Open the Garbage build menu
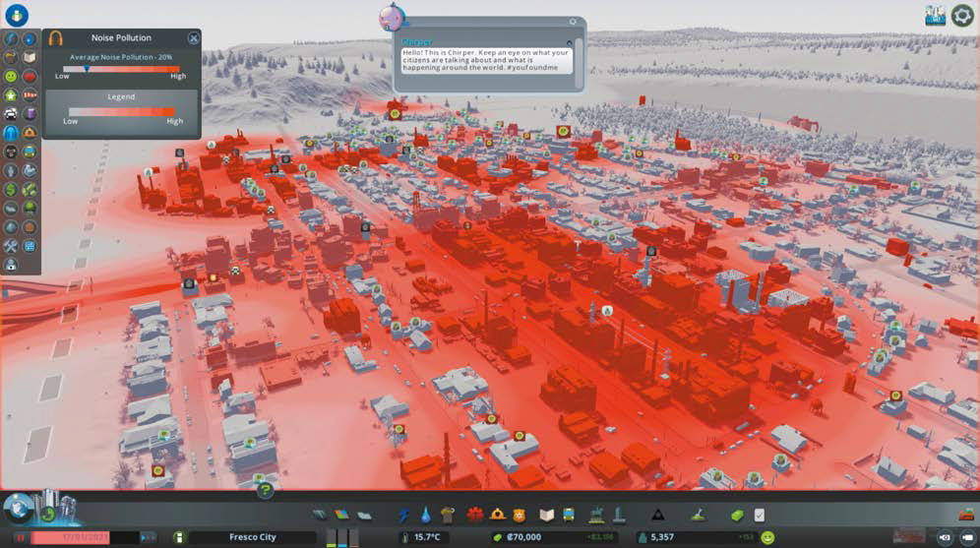The image size is (980, 548). (448, 516)
